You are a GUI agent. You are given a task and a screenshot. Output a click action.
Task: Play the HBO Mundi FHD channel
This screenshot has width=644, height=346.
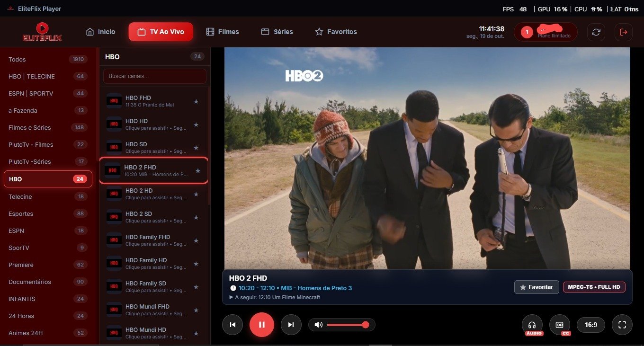(154, 310)
